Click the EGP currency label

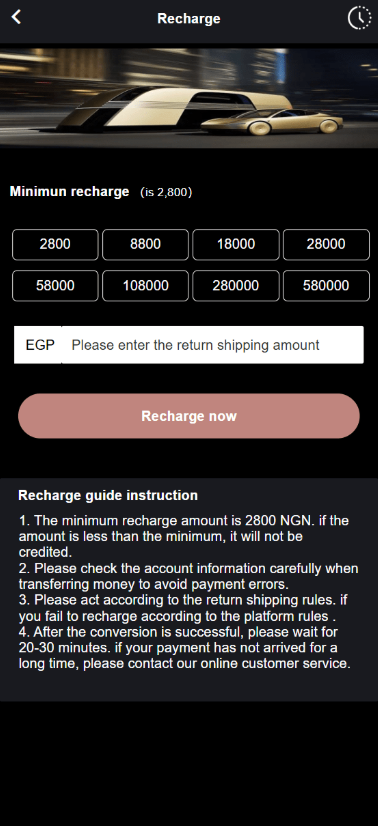click(40, 345)
